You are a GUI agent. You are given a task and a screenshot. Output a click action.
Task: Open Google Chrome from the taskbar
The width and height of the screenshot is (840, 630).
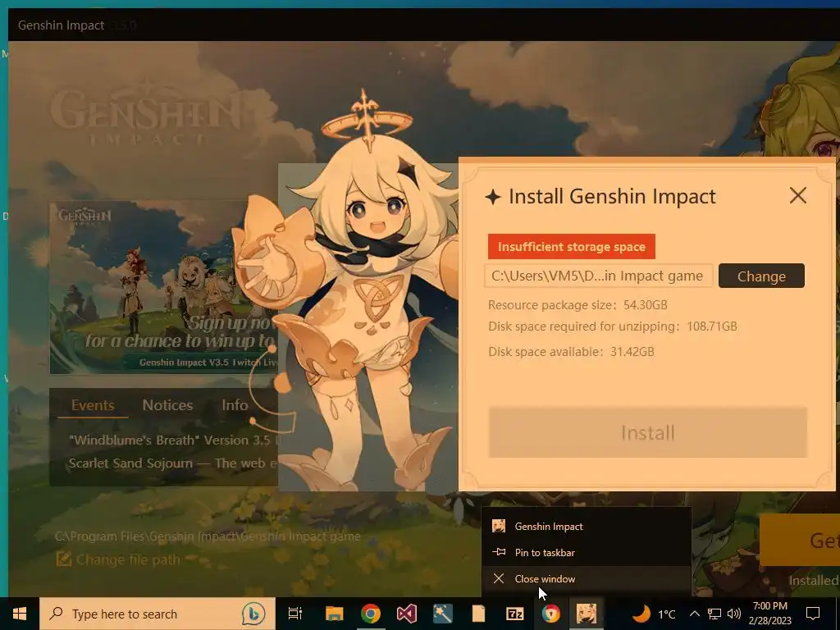[x=371, y=614]
